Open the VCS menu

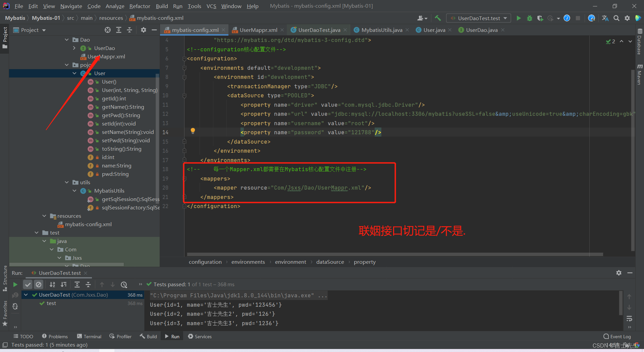(211, 6)
